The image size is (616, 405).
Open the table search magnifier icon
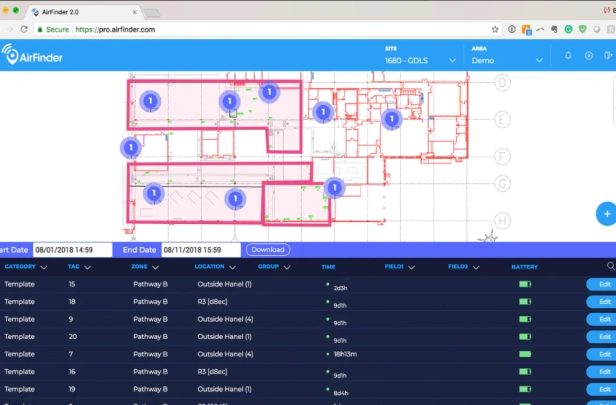[610, 266]
